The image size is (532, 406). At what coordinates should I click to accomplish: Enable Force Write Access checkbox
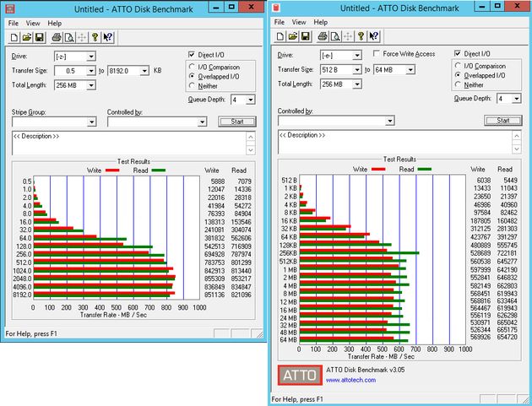coord(377,53)
